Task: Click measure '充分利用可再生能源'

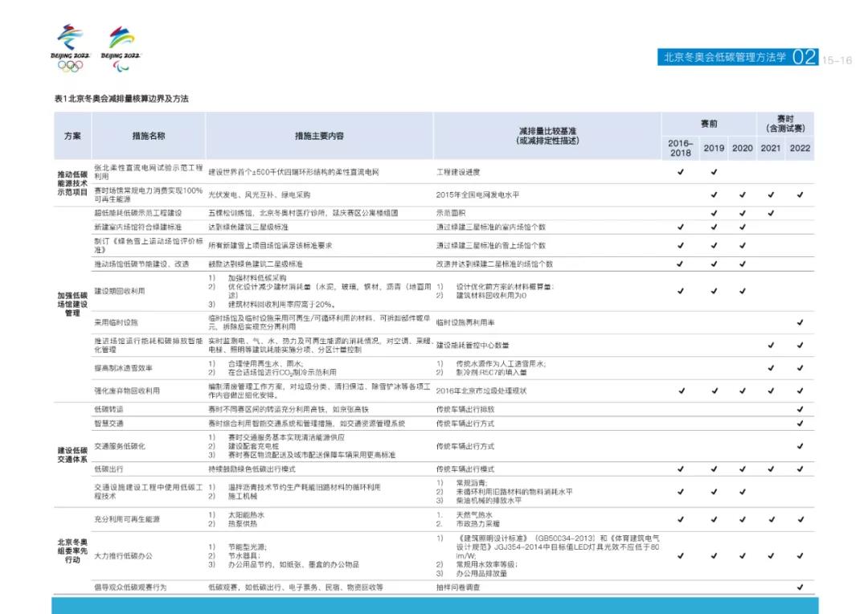Action: point(127,519)
